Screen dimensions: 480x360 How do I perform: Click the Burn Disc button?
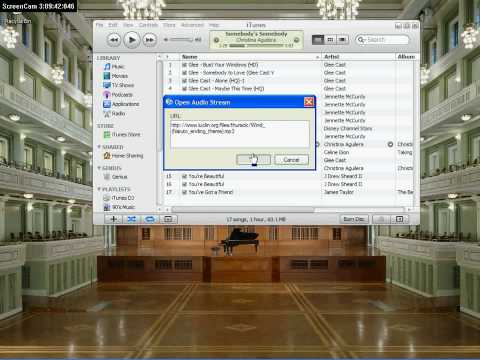click(x=354, y=219)
